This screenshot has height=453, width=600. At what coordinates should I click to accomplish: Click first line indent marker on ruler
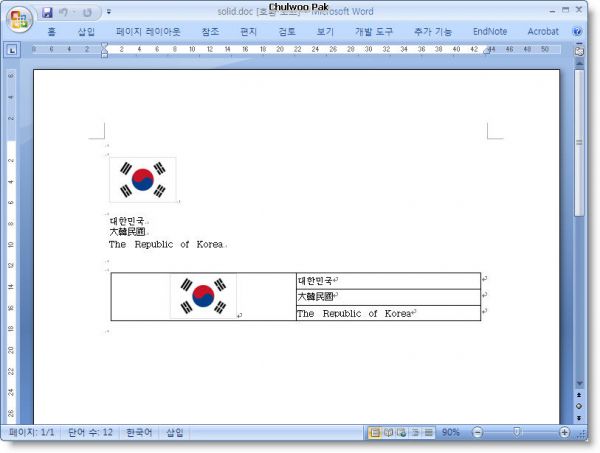104,45
